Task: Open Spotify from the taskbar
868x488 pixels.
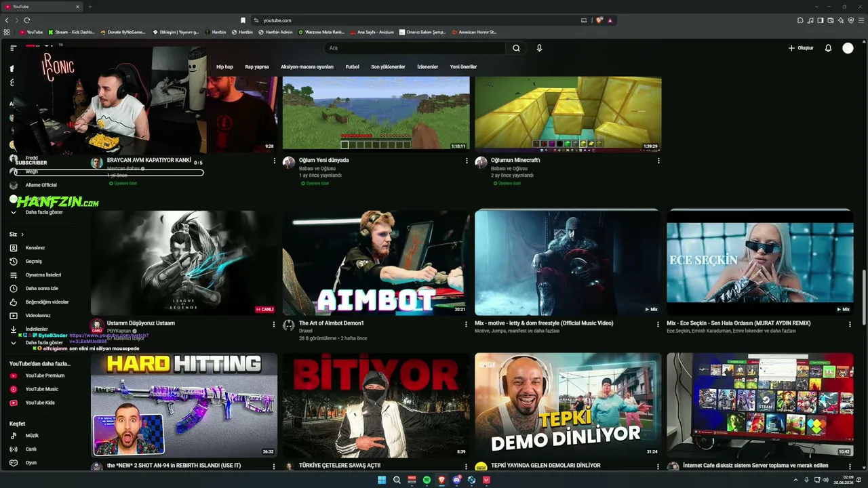Action: 427,480
